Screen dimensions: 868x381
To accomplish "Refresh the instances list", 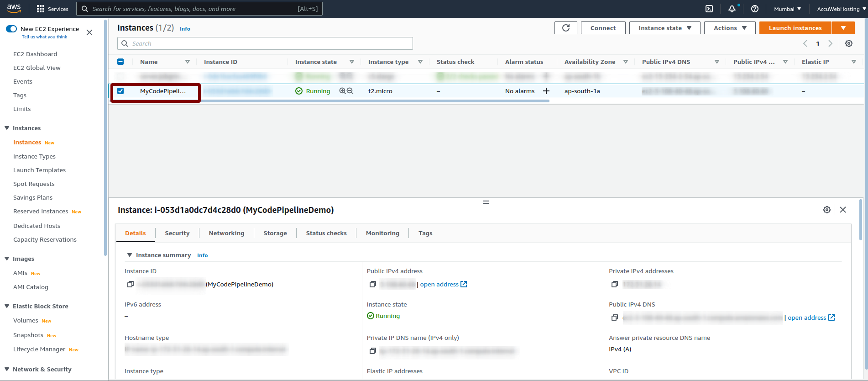I will tap(566, 28).
